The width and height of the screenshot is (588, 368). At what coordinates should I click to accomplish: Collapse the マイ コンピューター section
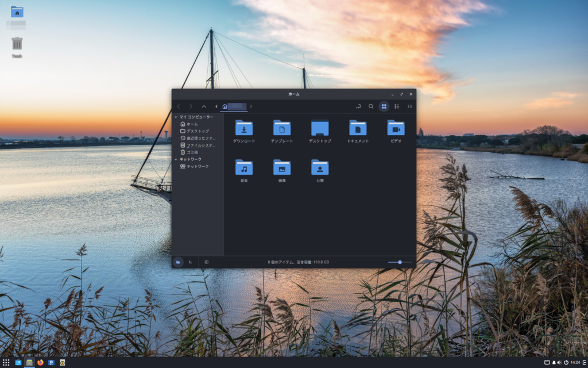(176, 117)
